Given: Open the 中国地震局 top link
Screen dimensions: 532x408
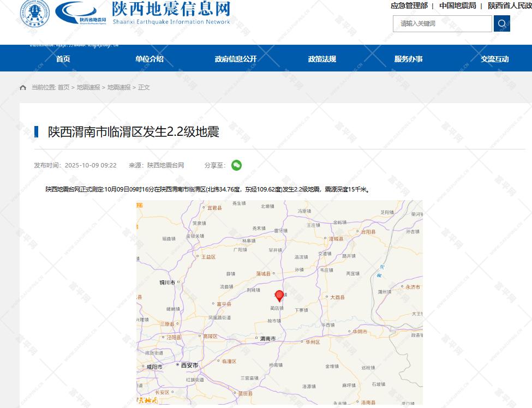Looking at the screenshot, I should point(457,6).
